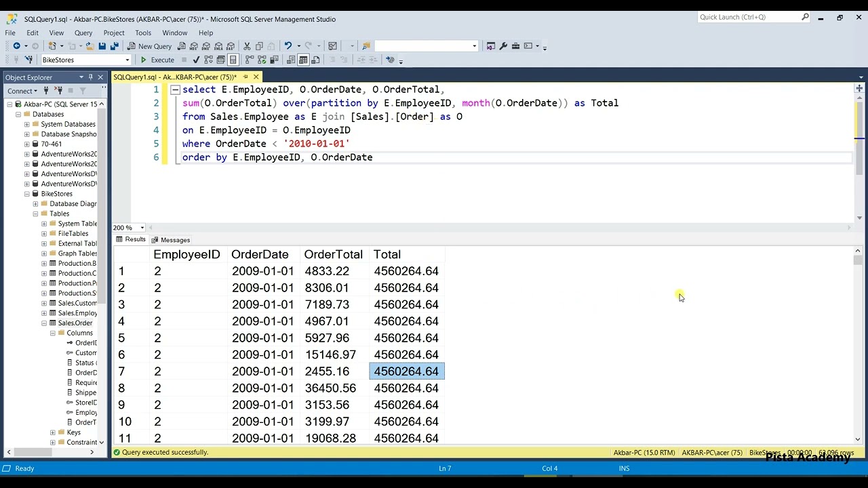868x488 pixels.
Task: Expand the System Databases node
Action: coord(27,124)
